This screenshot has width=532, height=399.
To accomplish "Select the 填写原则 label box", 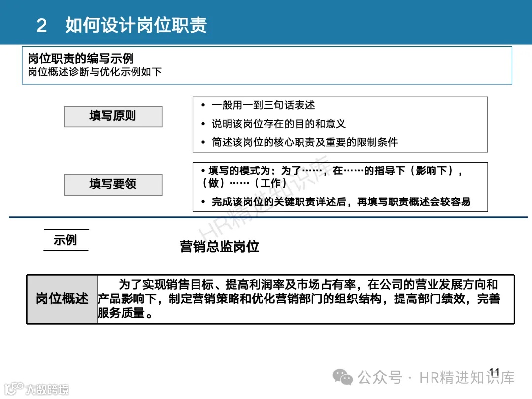I will click(x=113, y=116).
